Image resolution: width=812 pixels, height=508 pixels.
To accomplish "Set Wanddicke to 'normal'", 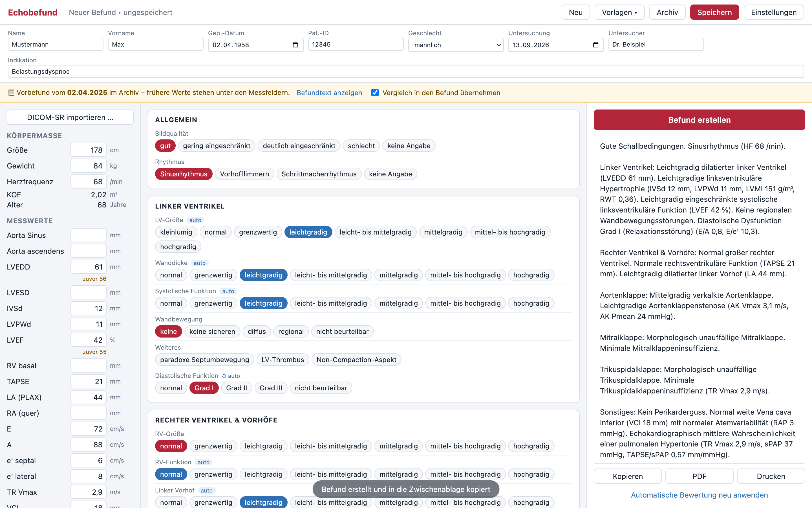I will (171, 275).
